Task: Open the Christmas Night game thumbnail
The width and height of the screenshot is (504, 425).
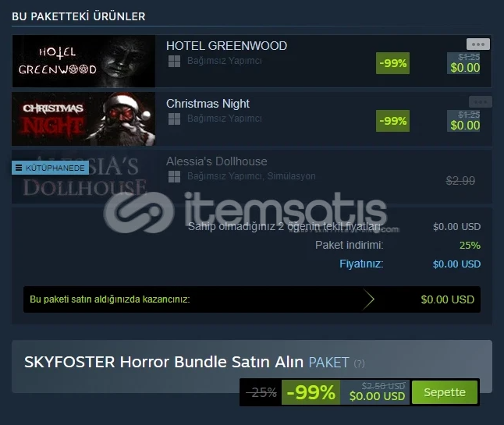Action: pos(83,119)
